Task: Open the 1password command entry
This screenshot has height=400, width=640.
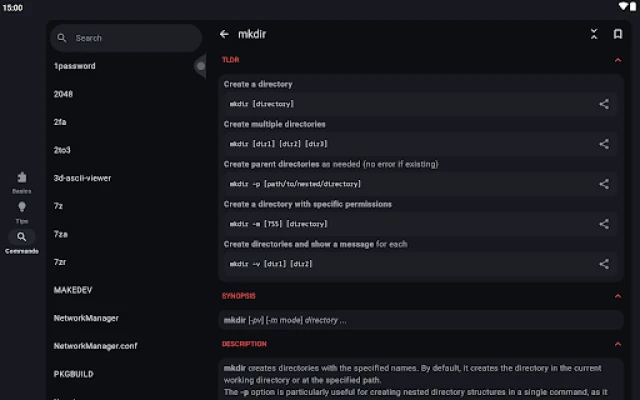Action: (75, 66)
